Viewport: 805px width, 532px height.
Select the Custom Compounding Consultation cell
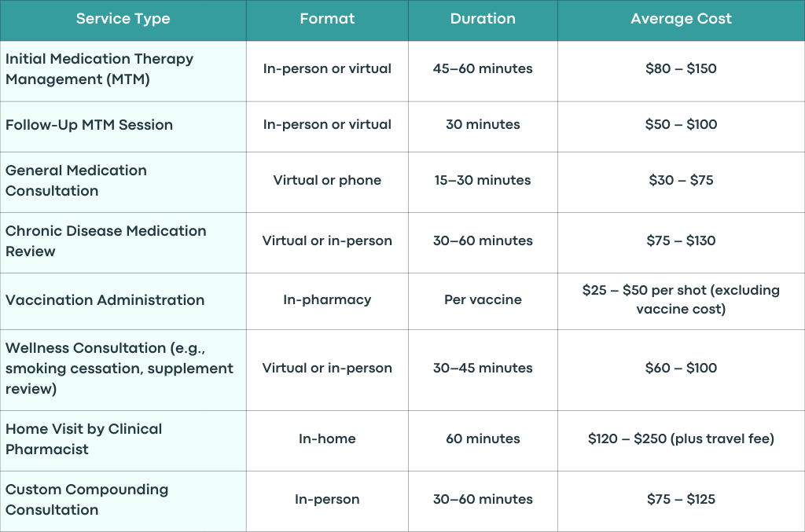point(123,501)
